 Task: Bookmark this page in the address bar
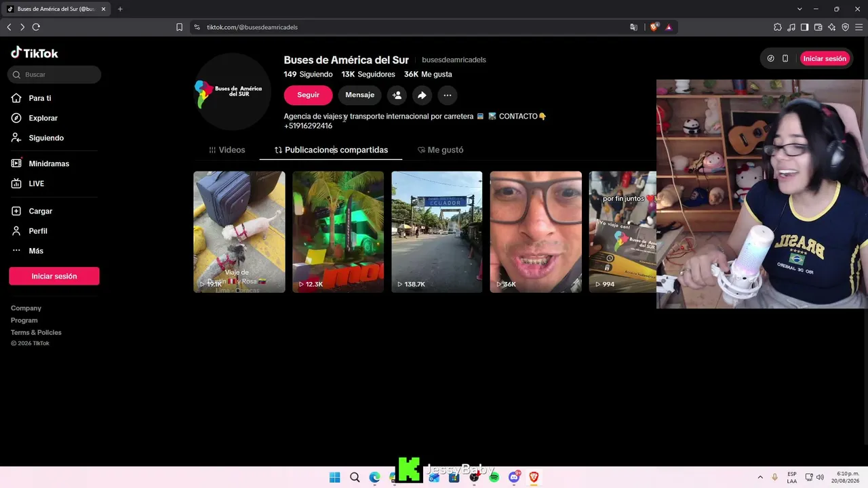tap(179, 27)
